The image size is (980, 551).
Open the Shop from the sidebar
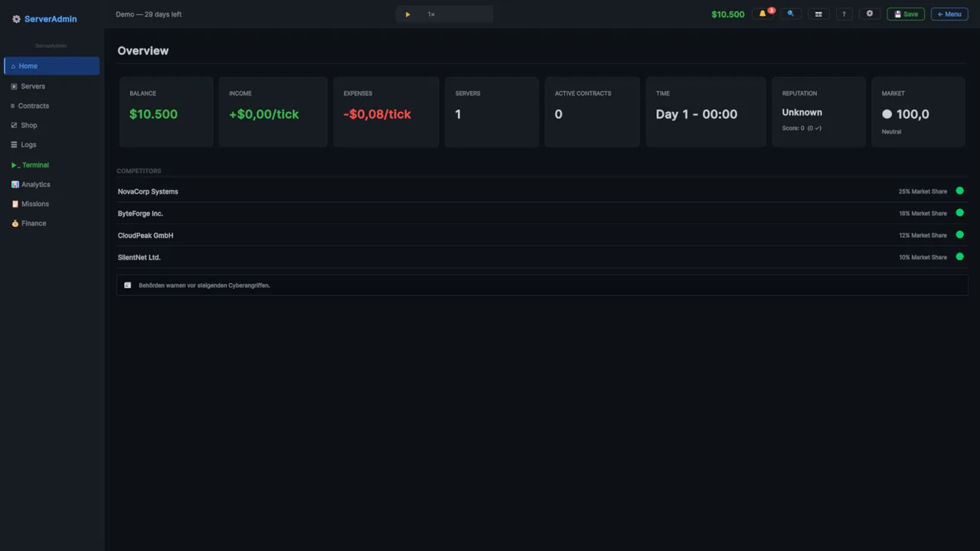point(51,125)
